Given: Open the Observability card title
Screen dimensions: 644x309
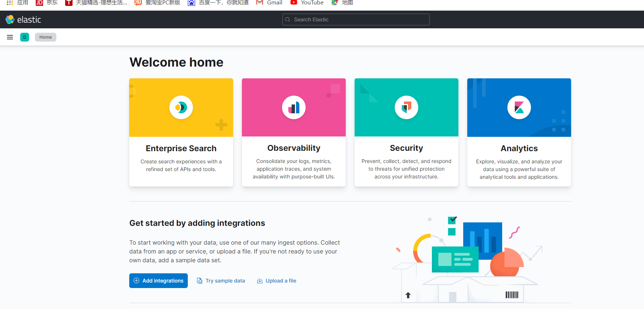Looking at the screenshot, I should click(x=294, y=148).
